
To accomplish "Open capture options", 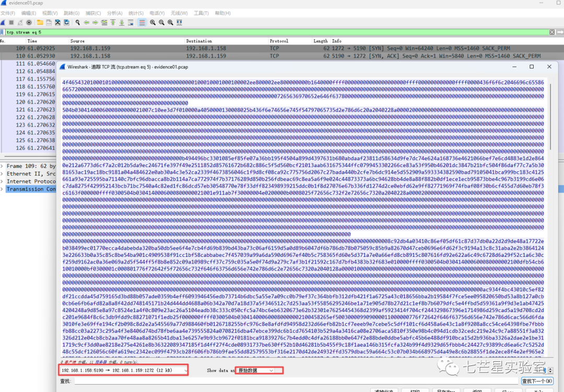I will 29,22.
